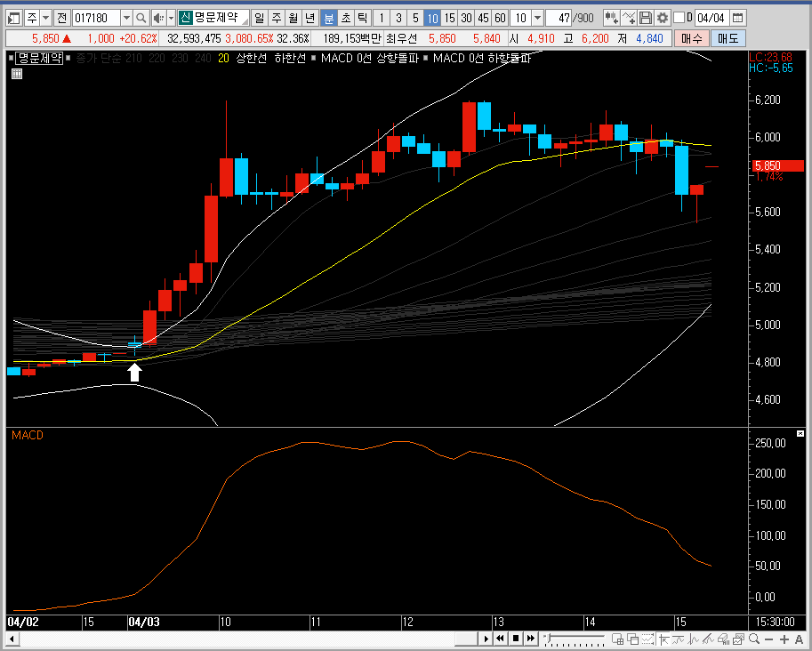Expand the dropdown arrow beside the speaker icon
Viewport: 812px width, 651px height.
click(172, 18)
